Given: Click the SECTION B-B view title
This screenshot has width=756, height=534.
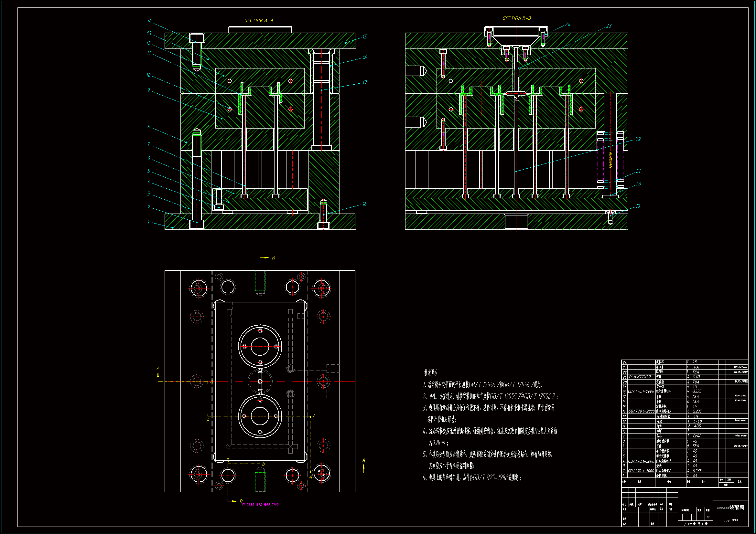Looking at the screenshot, I should click(x=516, y=18).
